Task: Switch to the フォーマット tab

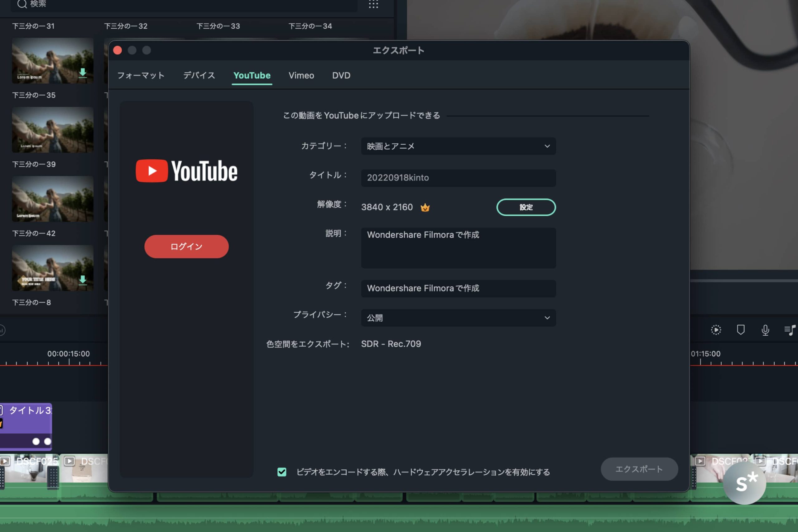Action: click(x=141, y=75)
